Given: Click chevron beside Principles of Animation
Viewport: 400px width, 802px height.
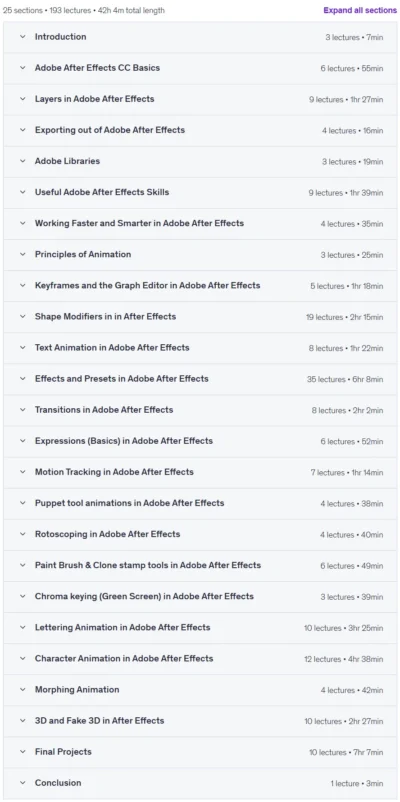Looking at the screenshot, I should point(23,254).
